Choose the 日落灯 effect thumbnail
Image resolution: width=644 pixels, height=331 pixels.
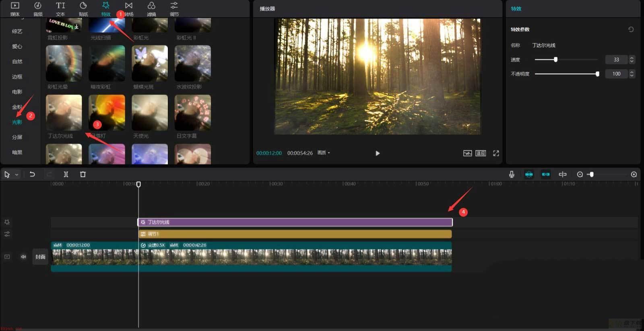107,113
